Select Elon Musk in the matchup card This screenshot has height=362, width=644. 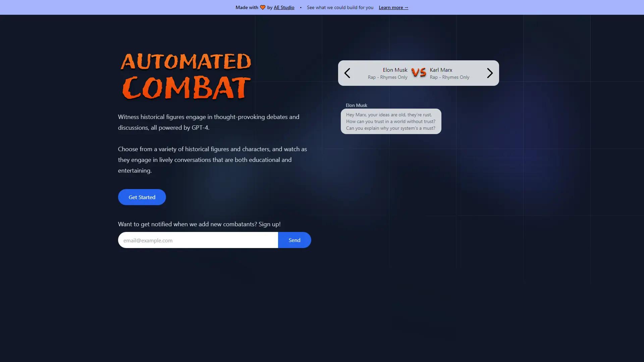point(395,70)
